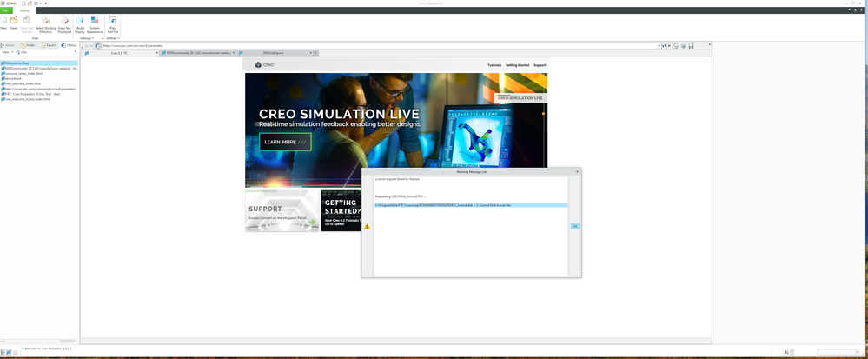868x359 pixels.
Task: Open quick access toolbar customize dropdown
Action: (46, 3)
